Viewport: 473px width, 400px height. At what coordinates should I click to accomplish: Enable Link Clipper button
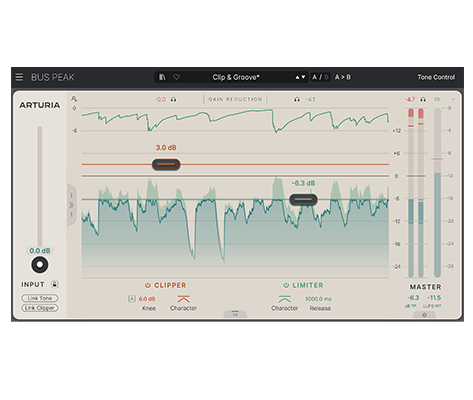pyautogui.click(x=40, y=308)
